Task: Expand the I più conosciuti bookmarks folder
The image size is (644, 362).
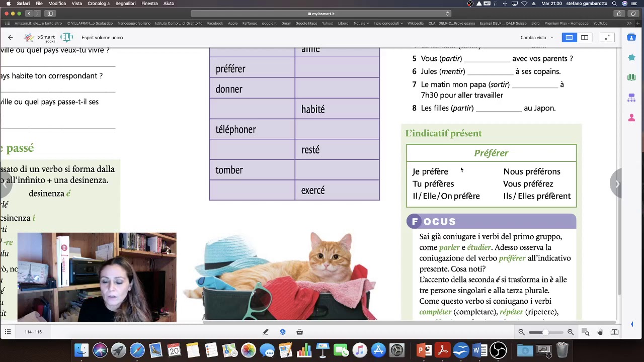Action: (388, 23)
